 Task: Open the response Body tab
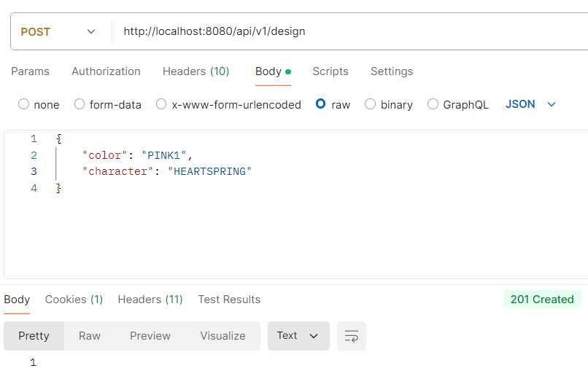coord(17,300)
